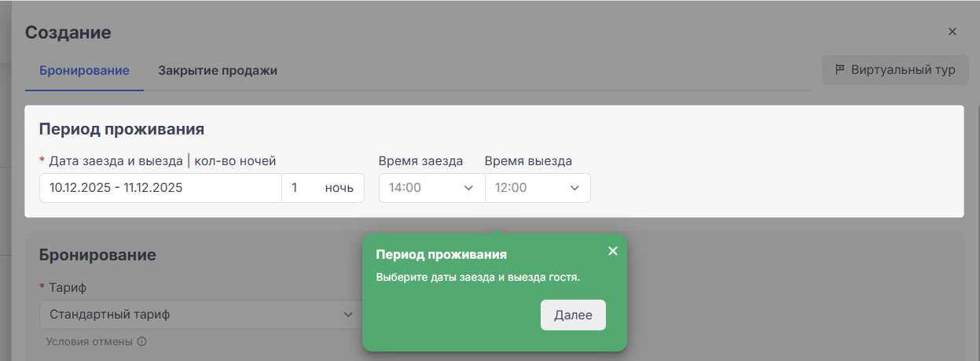This screenshot has width=980, height=361.
Task: Switch to the Закрытие продажи tab
Action: coord(218,71)
